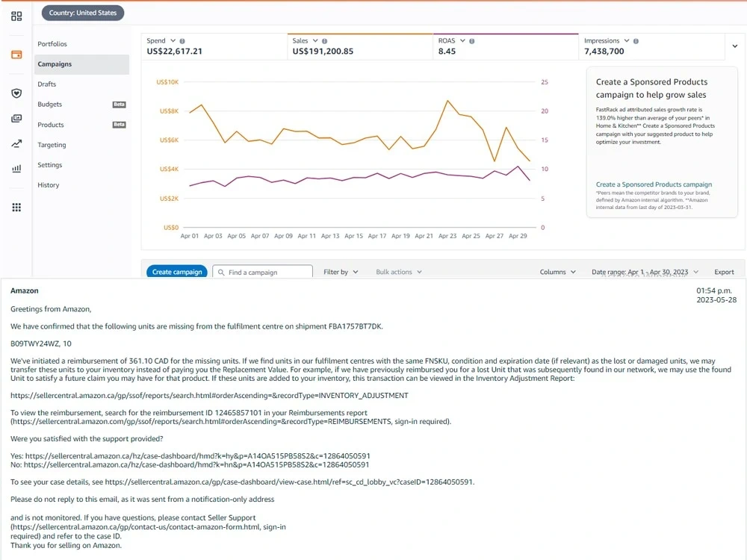The width and height of the screenshot is (747, 560).
Task: Click the ROAS 8.45 metric card
Action: click(506, 46)
